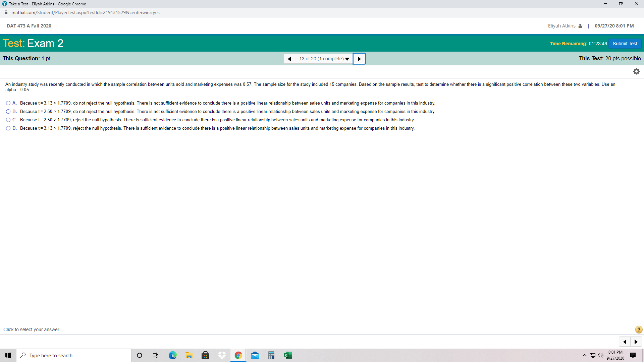644x362 pixels.
Task: Select answer option B radio button
Action: 8,112
